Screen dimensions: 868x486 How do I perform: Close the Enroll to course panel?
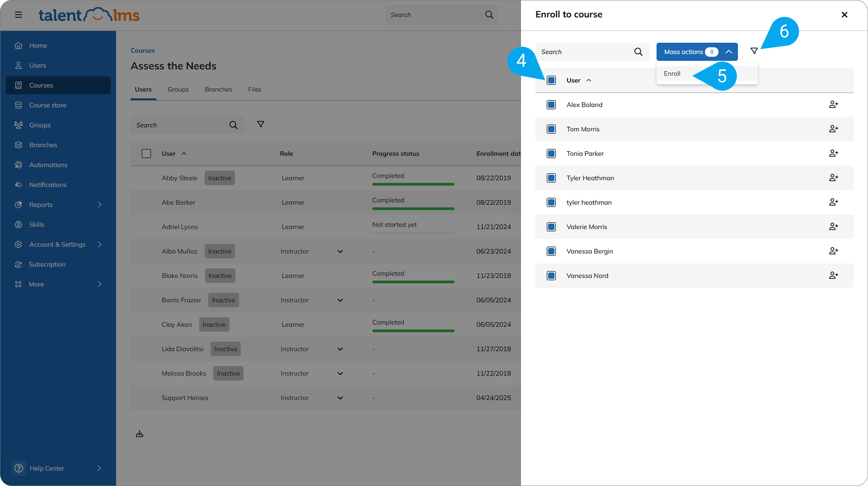pyautogui.click(x=845, y=15)
